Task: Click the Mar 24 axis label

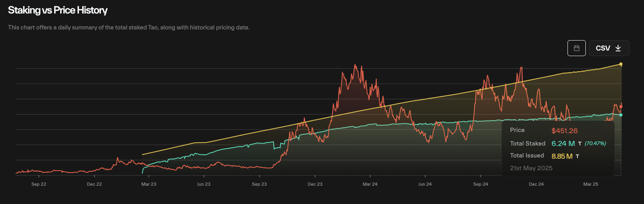Action: click(x=370, y=184)
